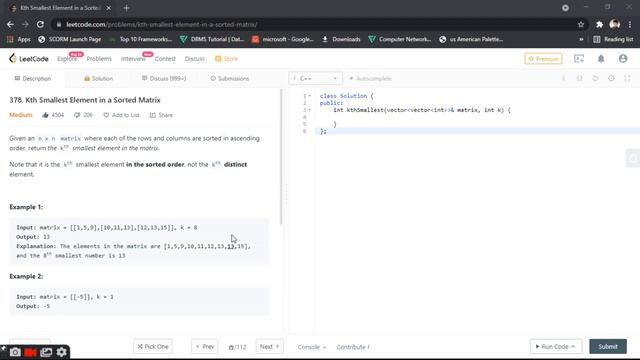Click into code editor line 4
This screenshot has height=360, width=640.
[x=477, y=117]
